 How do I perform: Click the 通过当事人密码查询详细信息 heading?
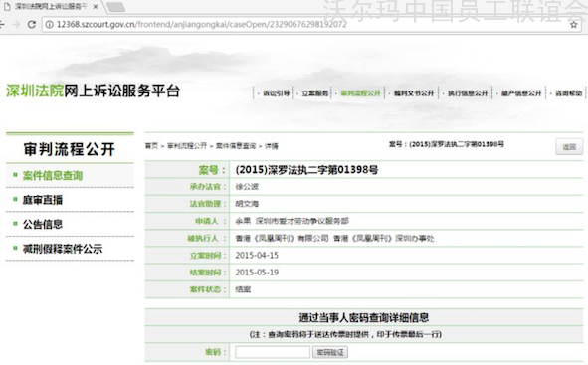pyautogui.click(x=364, y=318)
